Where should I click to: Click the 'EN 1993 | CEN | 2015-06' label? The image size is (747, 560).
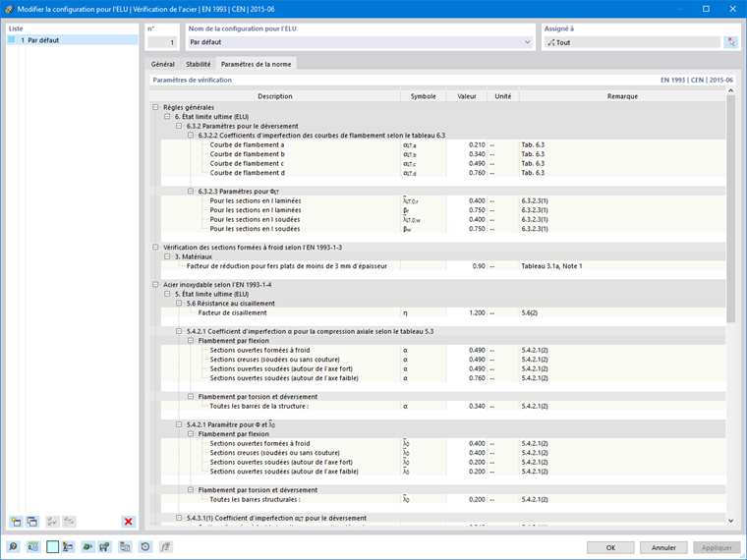(x=697, y=80)
